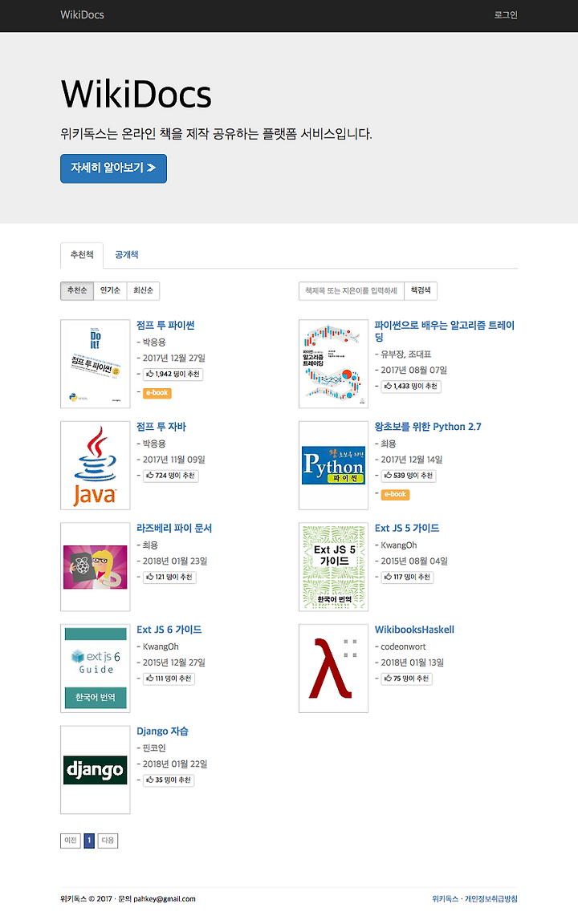The height and width of the screenshot is (924, 578).
Task: Select page 1 in pagination
Action: tap(89, 841)
